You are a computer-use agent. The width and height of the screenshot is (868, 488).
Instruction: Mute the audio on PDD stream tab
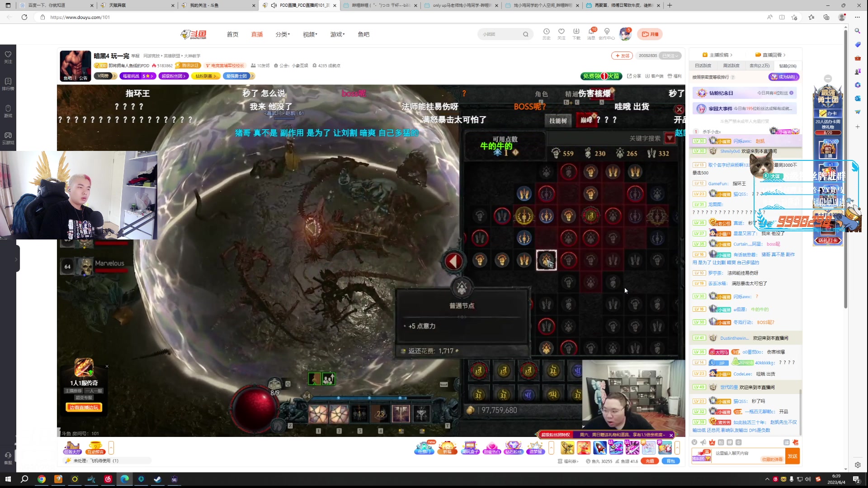274,5
